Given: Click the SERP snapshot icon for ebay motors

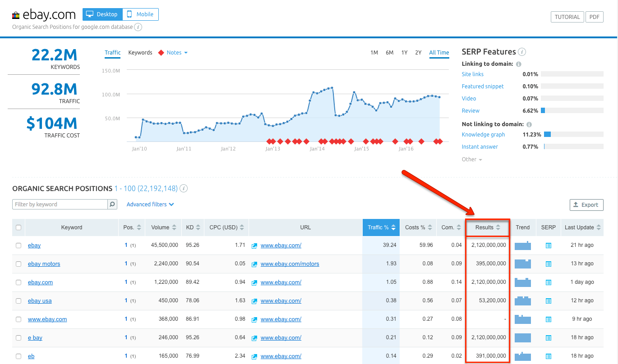Looking at the screenshot, I should click(548, 264).
